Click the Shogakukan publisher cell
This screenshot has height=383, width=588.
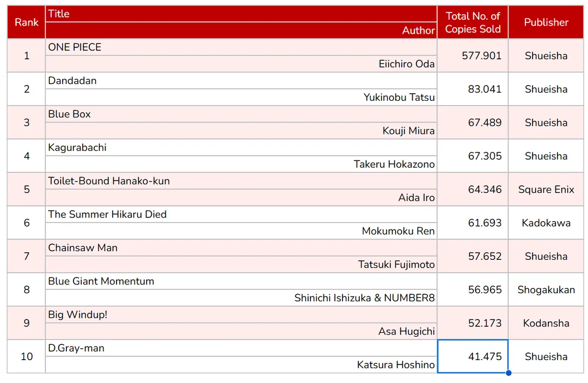coord(546,289)
